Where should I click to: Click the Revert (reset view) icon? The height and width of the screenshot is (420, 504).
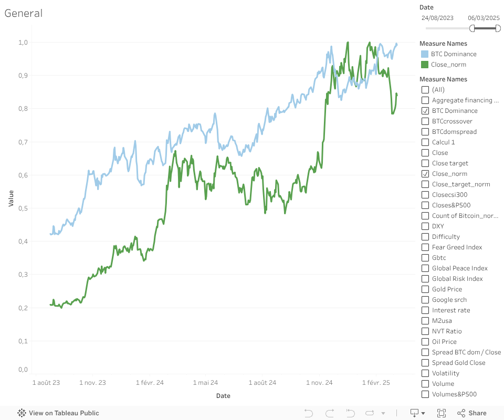pyautogui.click(x=350, y=413)
